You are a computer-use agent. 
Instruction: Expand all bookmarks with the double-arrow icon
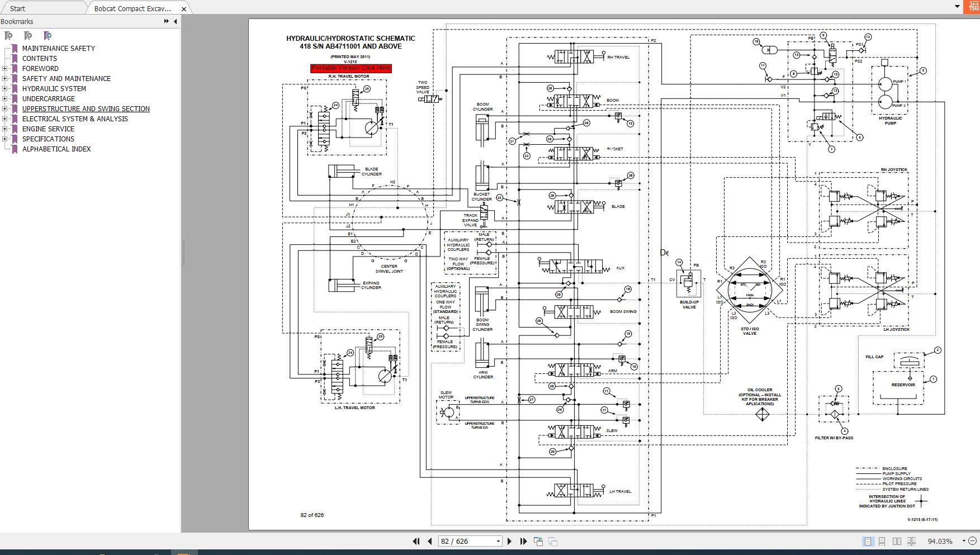(166, 21)
